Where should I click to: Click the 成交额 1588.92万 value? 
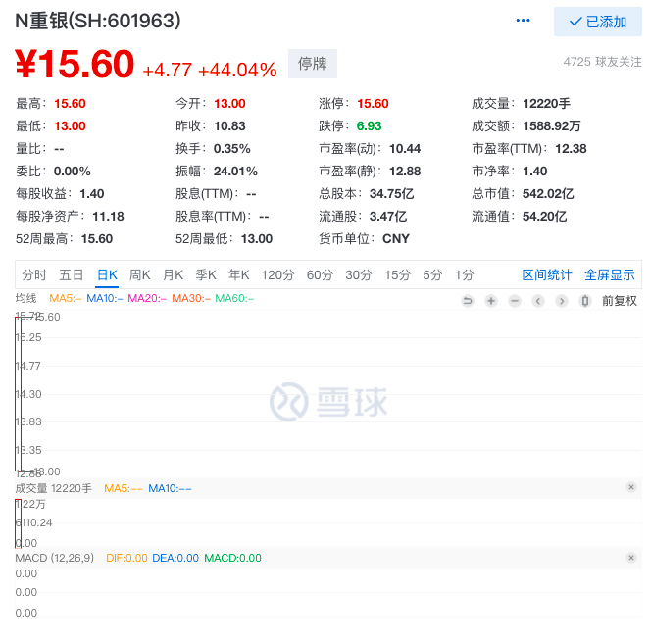[551, 126]
